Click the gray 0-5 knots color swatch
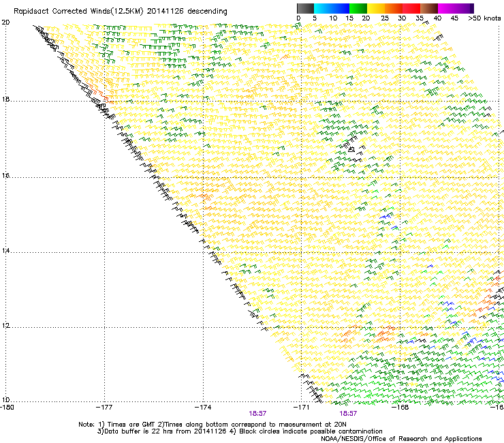Viewport: 504px width, 443px height. pos(305,8)
